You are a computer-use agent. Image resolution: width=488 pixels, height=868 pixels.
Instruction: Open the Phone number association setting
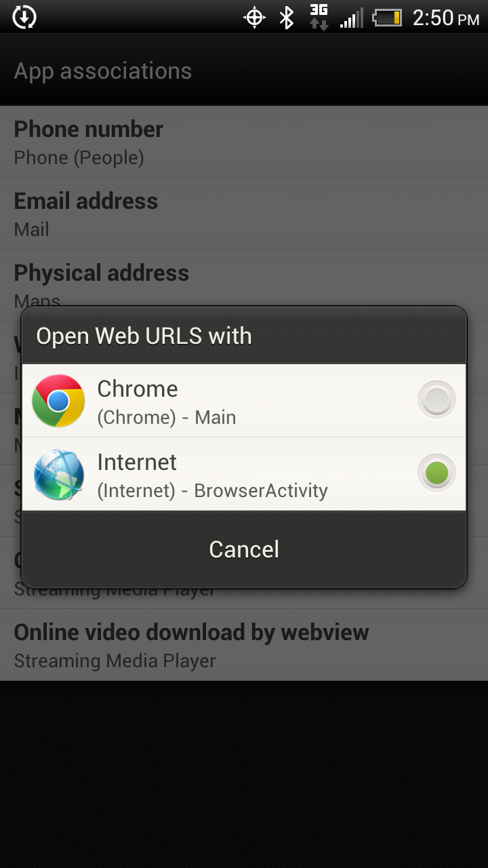pos(244,142)
